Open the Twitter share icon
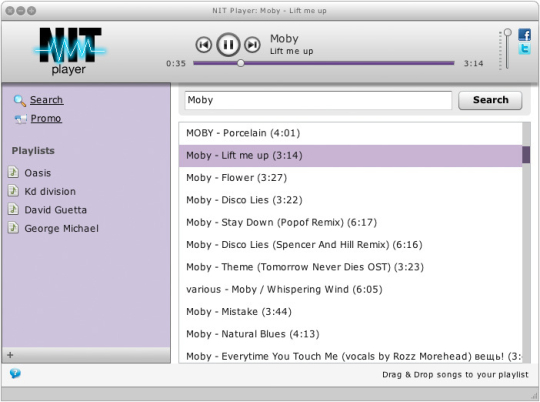Screen dimensions: 540x402 coord(525,49)
